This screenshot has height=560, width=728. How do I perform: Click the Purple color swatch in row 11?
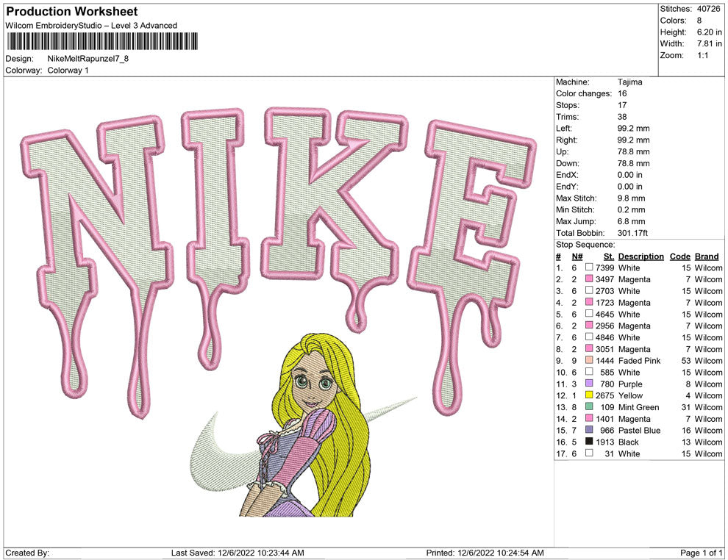pyautogui.click(x=589, y=383)
